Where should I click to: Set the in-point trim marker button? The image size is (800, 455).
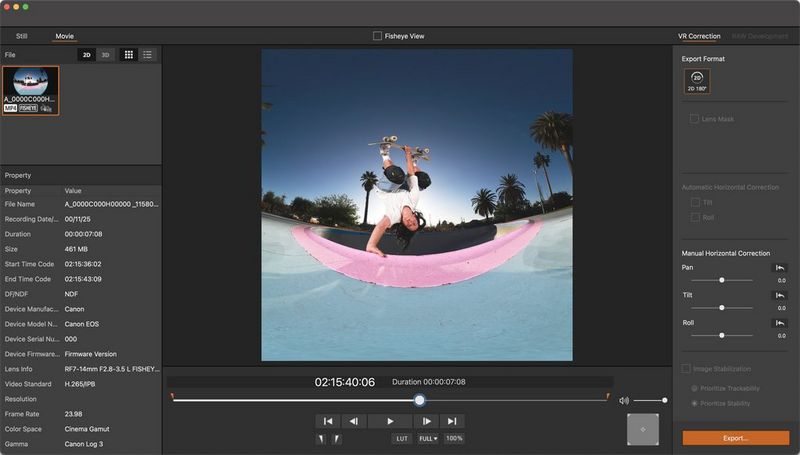[x=321, y=438]
